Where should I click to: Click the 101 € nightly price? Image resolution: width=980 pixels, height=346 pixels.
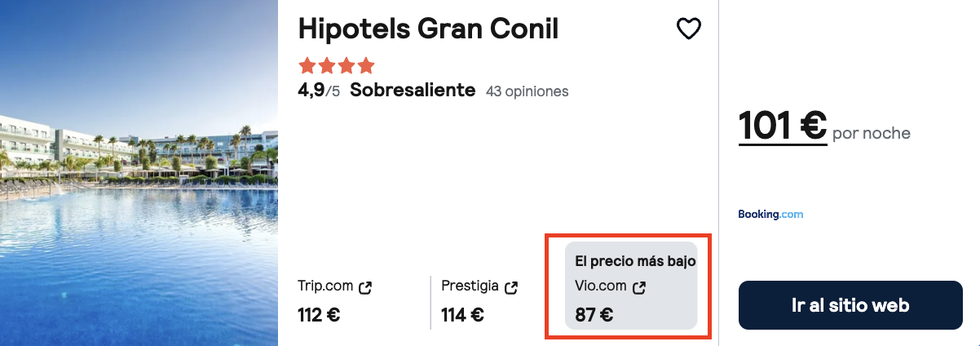point(783,126)
